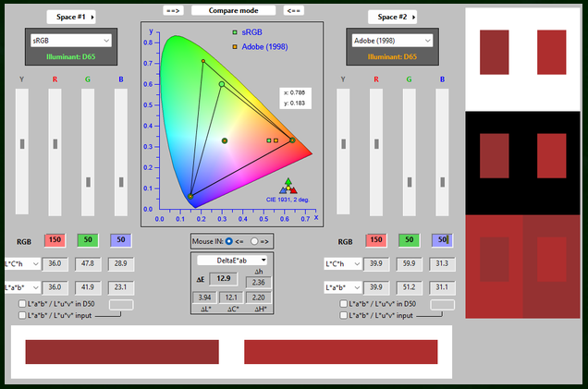The width and height of the screenshot is (588, 389).
Task: Open the Space #1 menu button
Action: [x=71, y=17]
